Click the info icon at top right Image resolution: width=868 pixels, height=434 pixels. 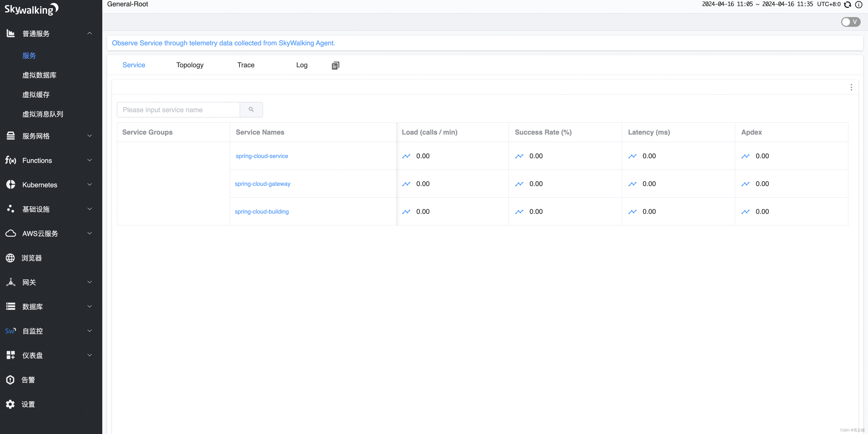pyautogui.click(x=859, y=4)
